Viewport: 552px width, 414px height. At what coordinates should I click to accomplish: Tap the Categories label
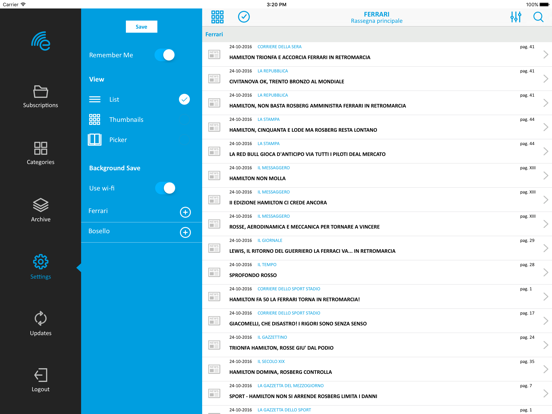point(40,162)
